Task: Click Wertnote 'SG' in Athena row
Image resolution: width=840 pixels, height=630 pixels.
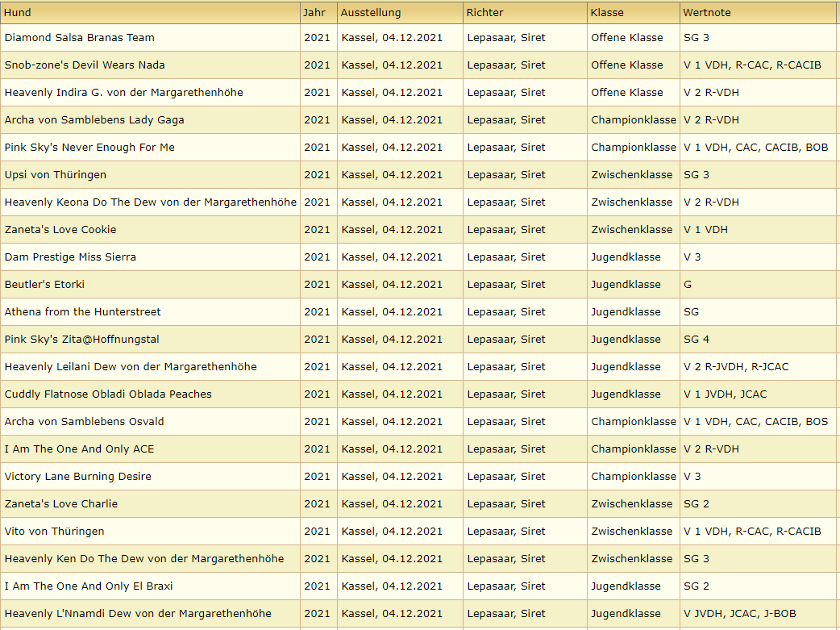Action: pyautogui.click(x=691, y=311)
